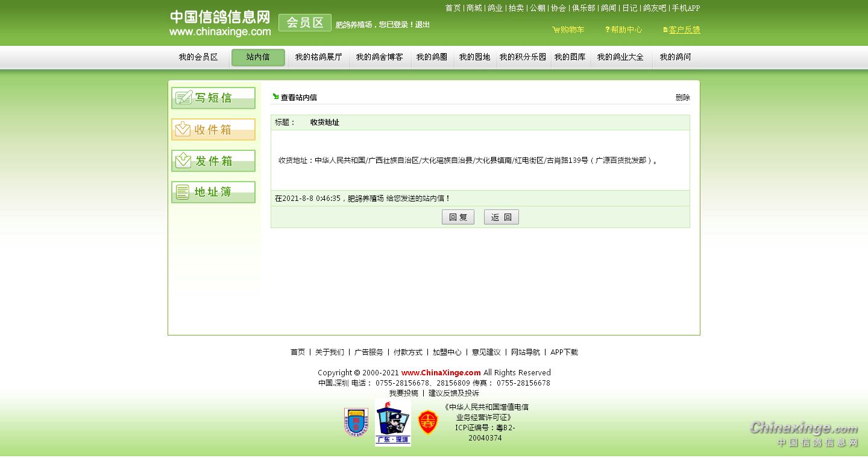Open 我的积分乐园 tab

tap(523, 57)
